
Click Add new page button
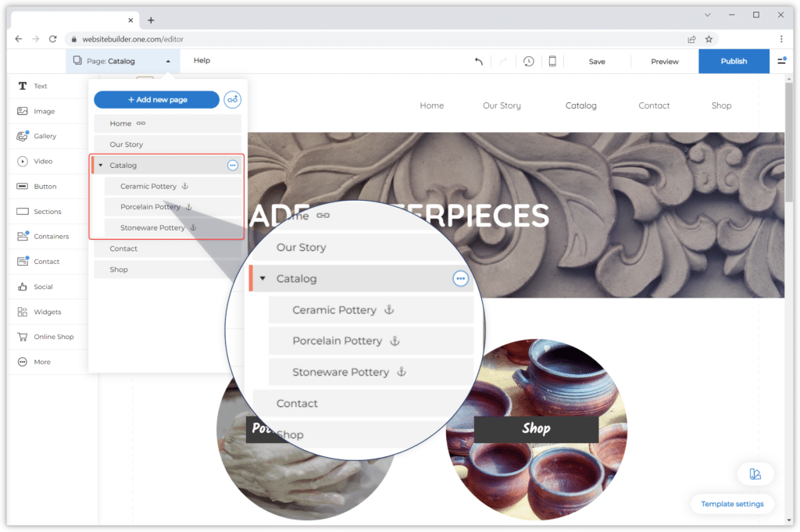156,99
